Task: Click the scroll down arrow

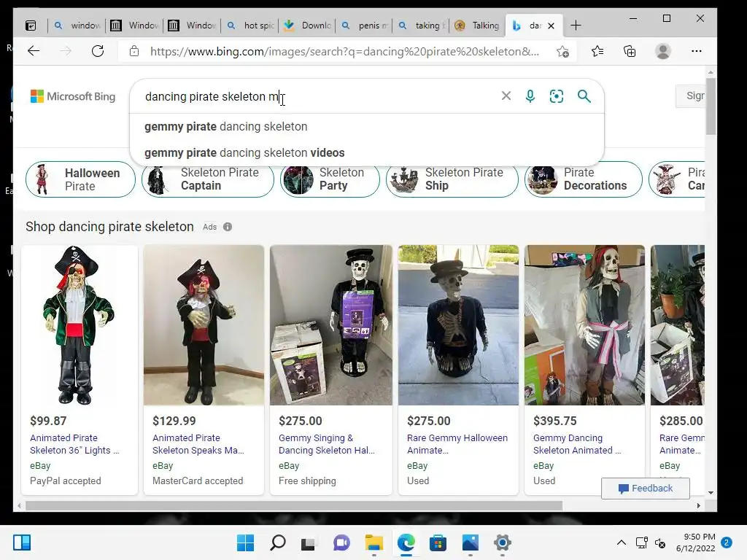Action: (x=711, y=493)
